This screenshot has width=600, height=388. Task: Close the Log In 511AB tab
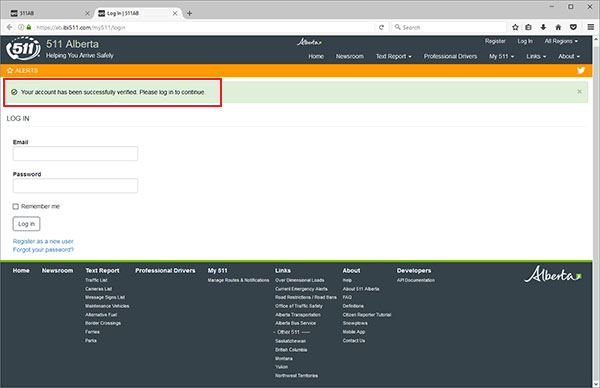(175, 13)
